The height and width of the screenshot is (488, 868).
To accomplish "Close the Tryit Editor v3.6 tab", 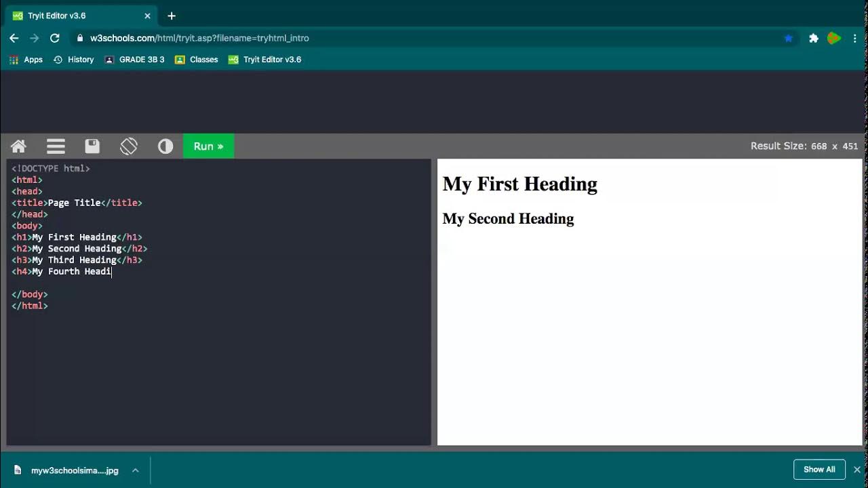I will click(147, 16).
